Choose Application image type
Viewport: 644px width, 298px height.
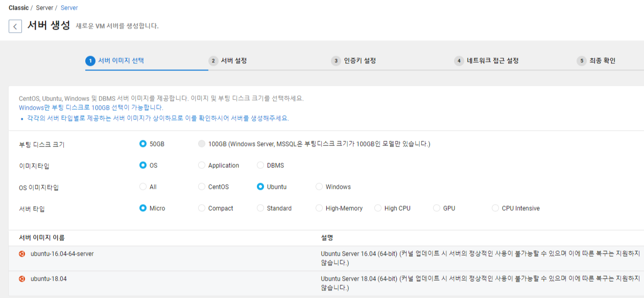(x=202, y=165)
